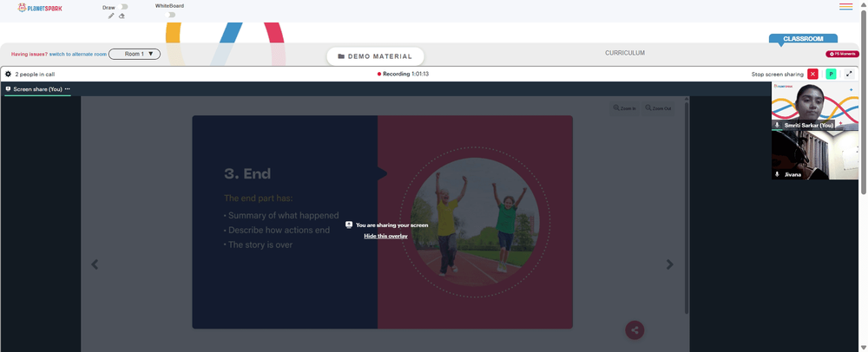Switch to the Screen share (You) tab

[37, 89]
